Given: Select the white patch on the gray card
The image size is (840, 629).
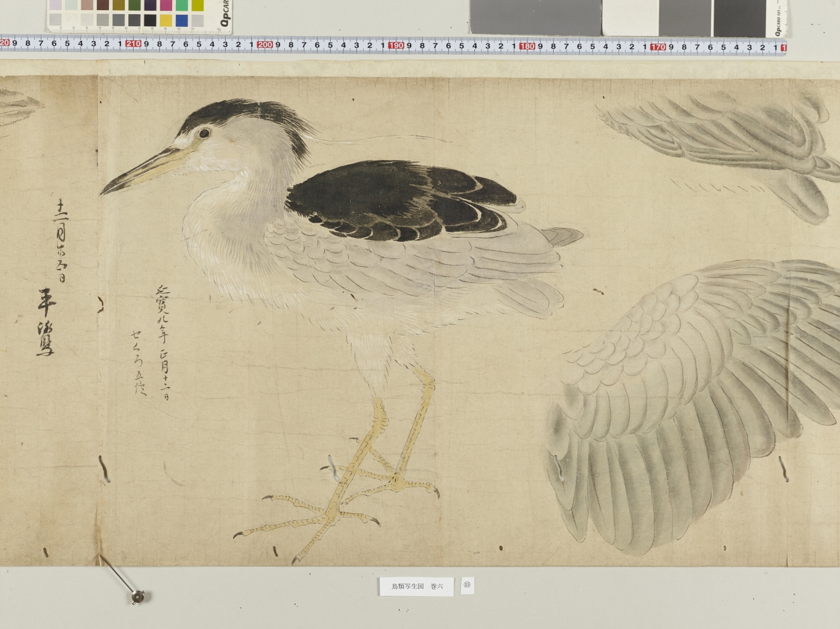Looking at the screenshot, I should click(630, 17).
